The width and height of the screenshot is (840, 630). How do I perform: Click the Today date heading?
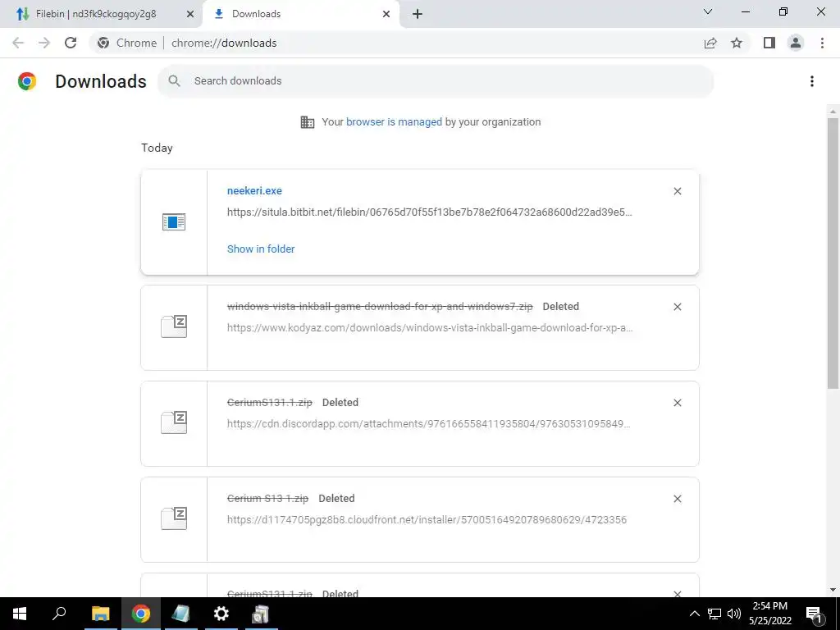157,148
